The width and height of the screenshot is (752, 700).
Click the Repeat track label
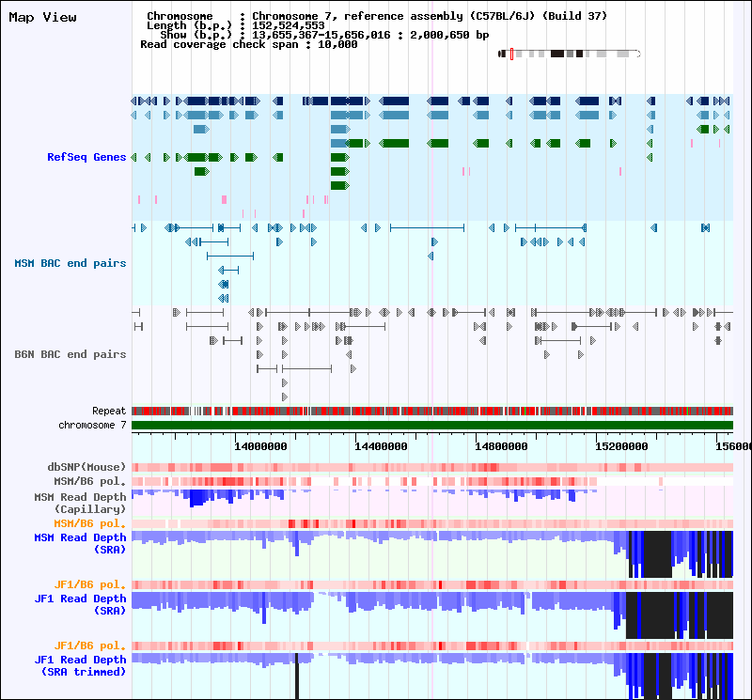(109, 411)
